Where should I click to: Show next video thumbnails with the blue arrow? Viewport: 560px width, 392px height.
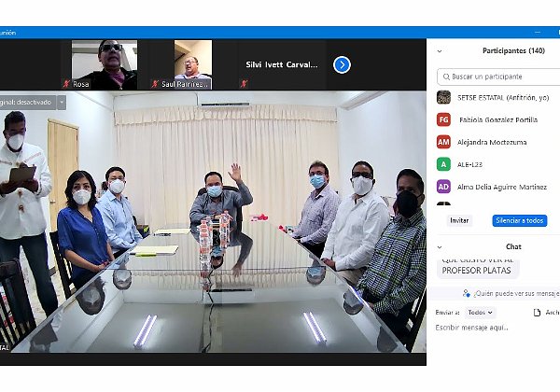coord(342,65)
